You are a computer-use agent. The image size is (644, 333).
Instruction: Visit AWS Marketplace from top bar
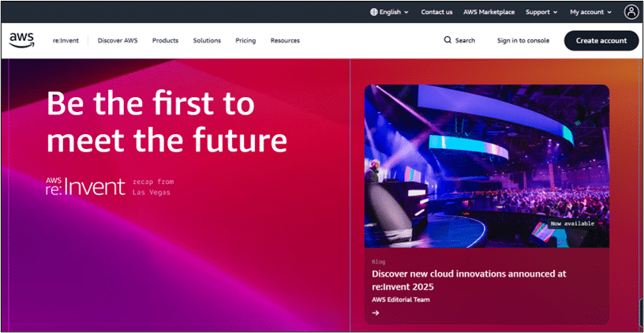[x=489, y=12]
